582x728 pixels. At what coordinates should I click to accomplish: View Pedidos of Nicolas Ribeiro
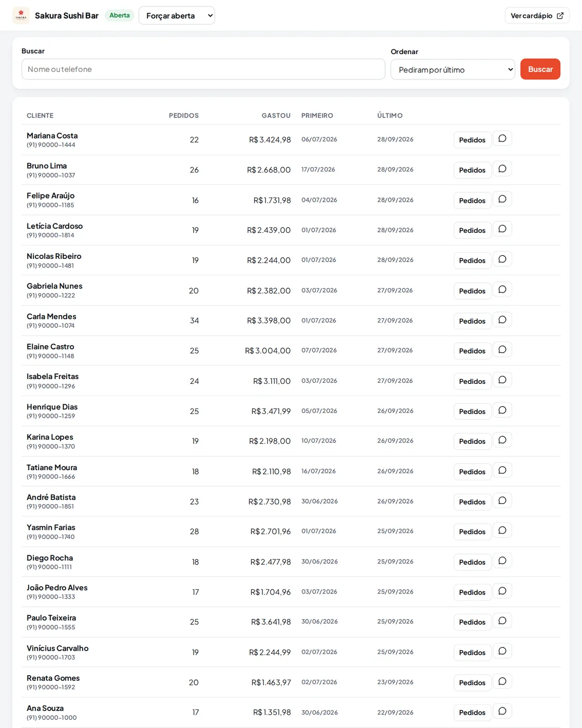coord(472,260)
